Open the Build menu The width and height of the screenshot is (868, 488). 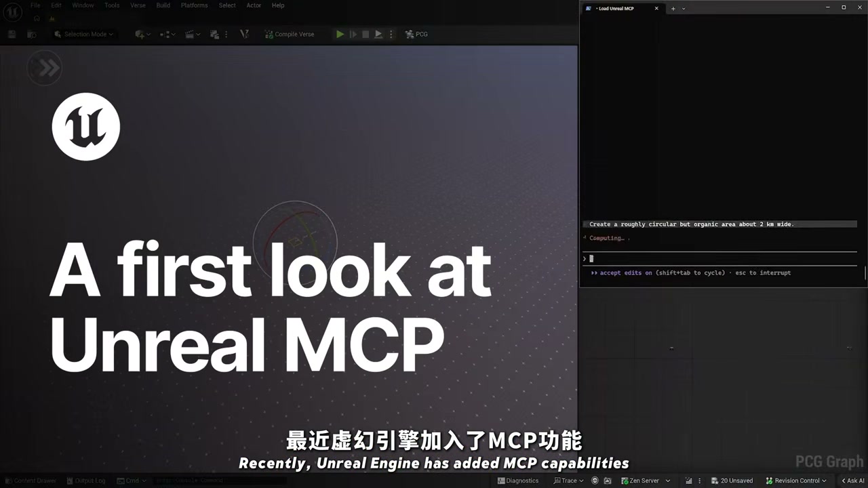[x=163, y=5]
